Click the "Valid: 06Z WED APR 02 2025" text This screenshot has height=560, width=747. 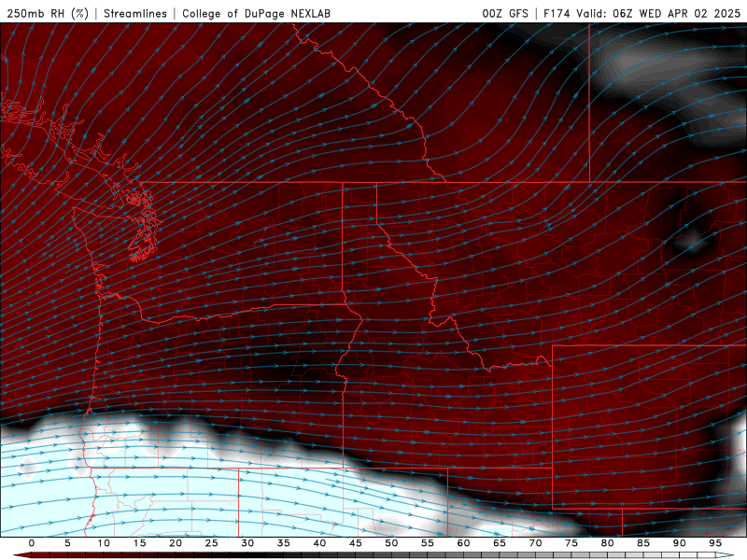(658, 13)
